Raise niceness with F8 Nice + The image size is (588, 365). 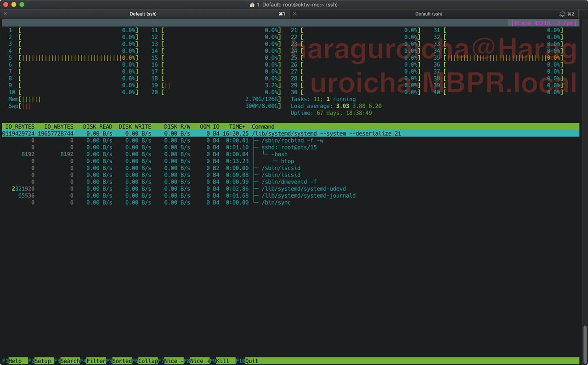tap(197, 361)
